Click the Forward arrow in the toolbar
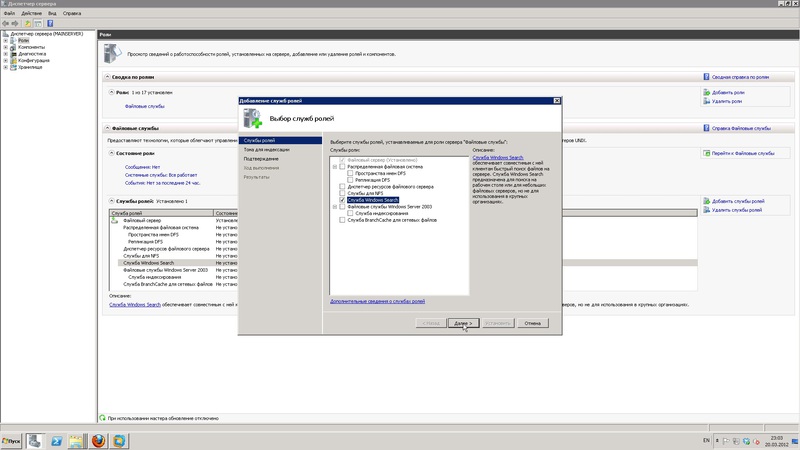This screenshot has height=450, width=800. tap(15, 23)
